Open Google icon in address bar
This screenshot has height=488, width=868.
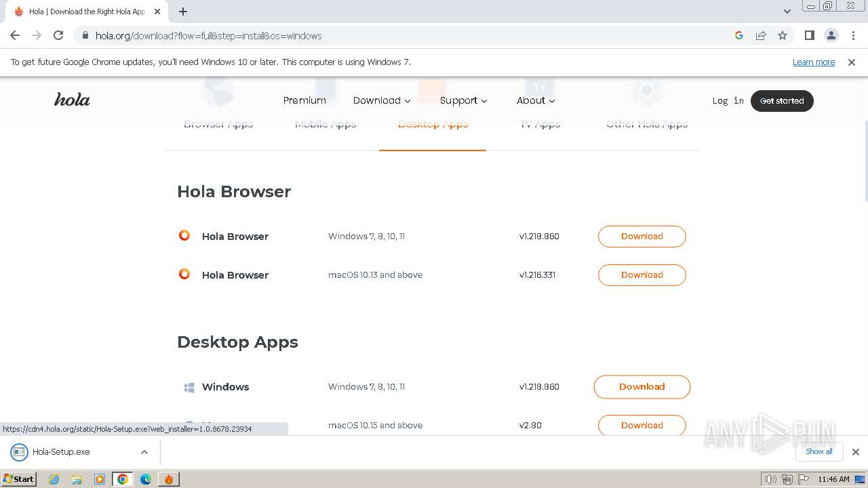point(739,36)
